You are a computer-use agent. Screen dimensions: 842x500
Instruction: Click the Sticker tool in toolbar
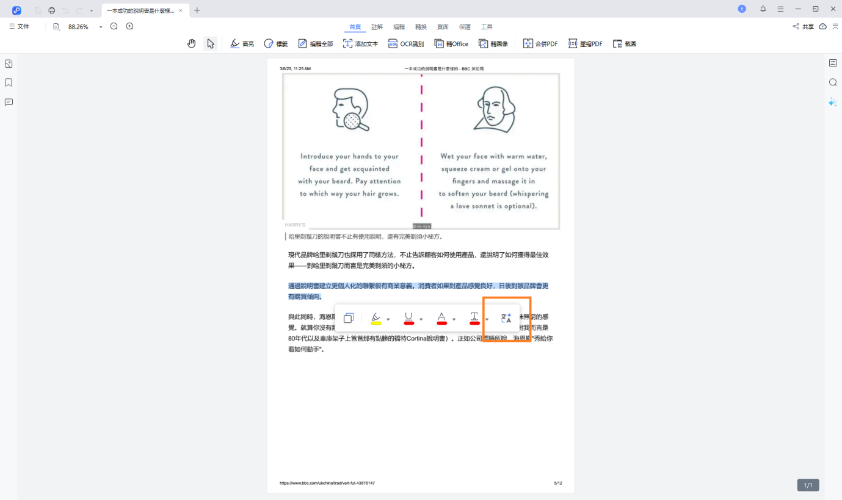[276, 44]
